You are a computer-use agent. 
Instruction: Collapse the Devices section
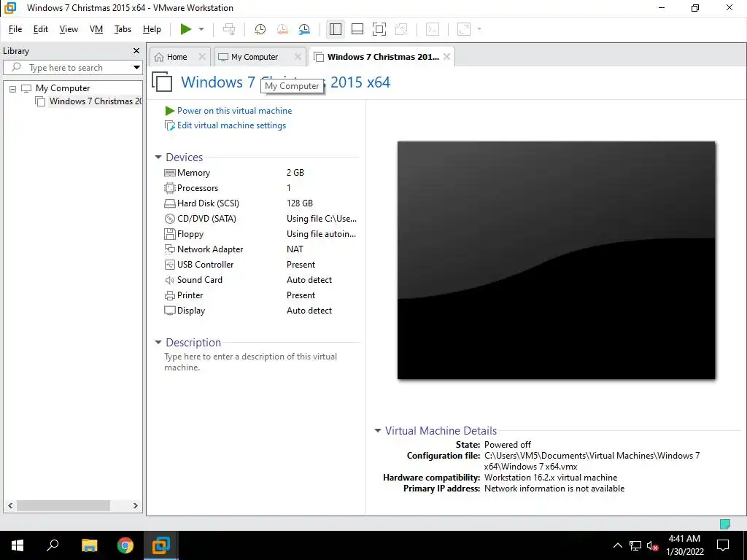coord(158,157)
